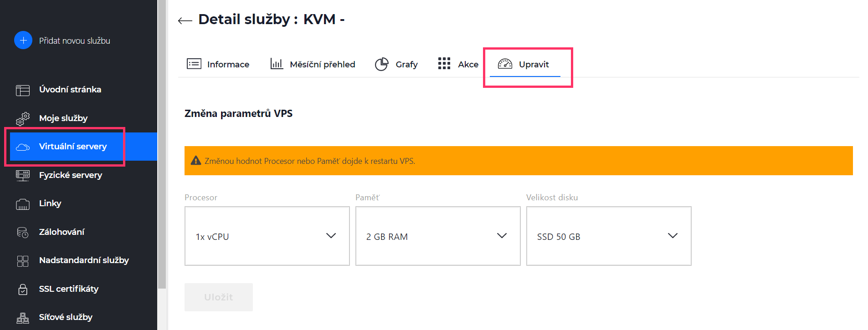Open the Velikost disku SSD 50 GB dropdown
Image resolution: width=868 pixels, height=330 pixels.
pos(609,236)
